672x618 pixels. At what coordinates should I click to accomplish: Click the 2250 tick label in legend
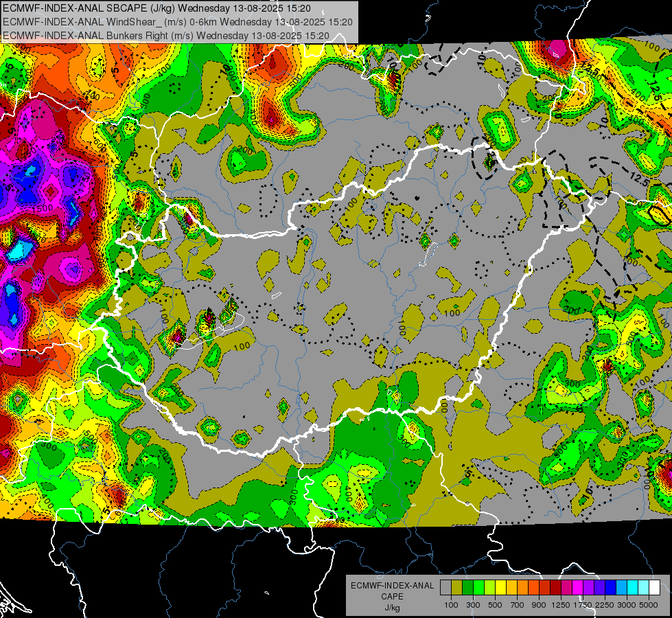tap(605, 605)
